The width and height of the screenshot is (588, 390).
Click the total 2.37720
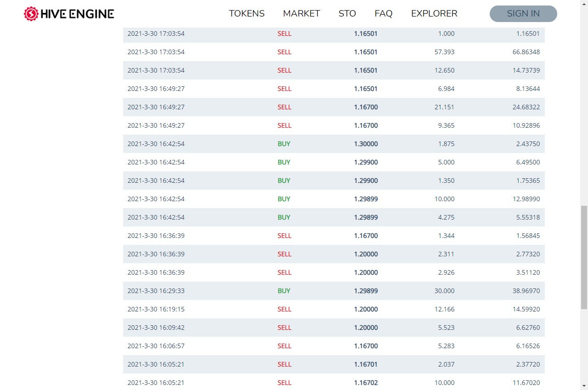tap(528, 364)
